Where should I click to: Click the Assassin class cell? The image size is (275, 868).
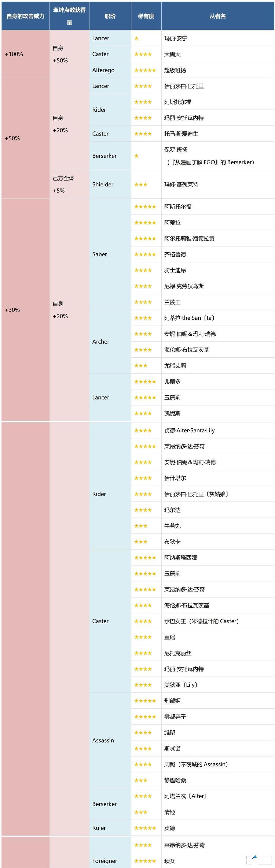103,741
